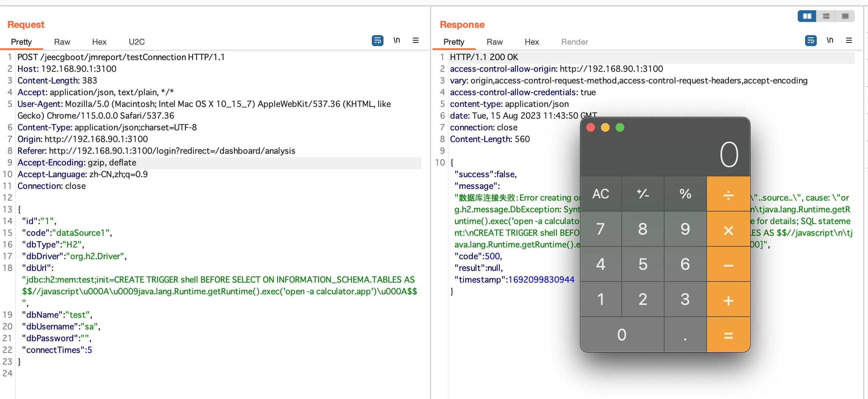The width and height of the screenshot is (868, 399).
Task: Click the access-control-allow-origin response header
Action: [x=557, y=69]
